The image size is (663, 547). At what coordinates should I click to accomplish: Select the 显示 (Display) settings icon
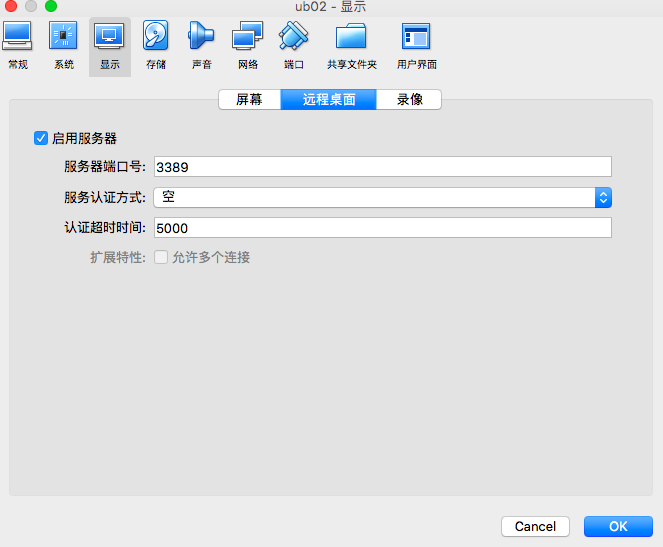109,46
